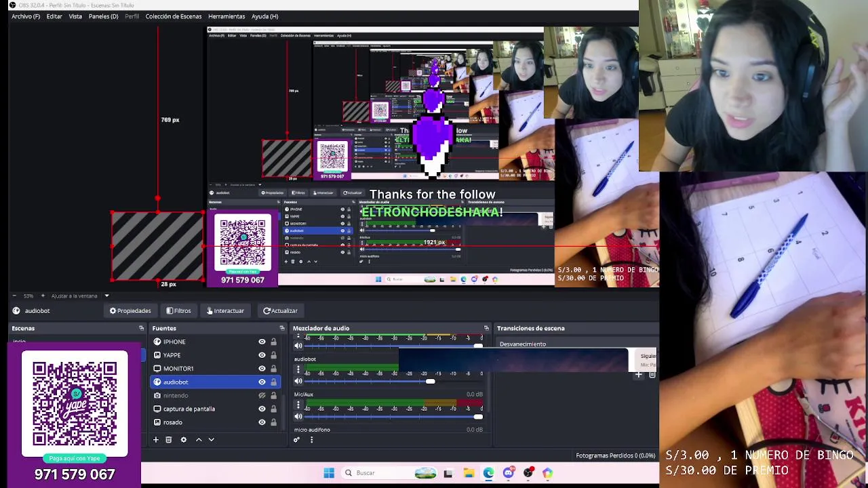Viewport: 868px width, 488px height.
Task: Click the nintendo camera source icon
Action: tap(157, 395)
